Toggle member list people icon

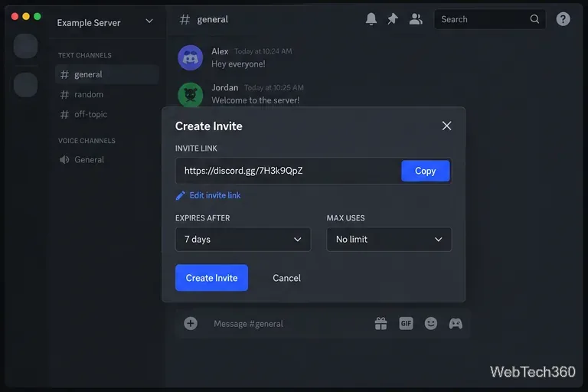pos(416,18)
